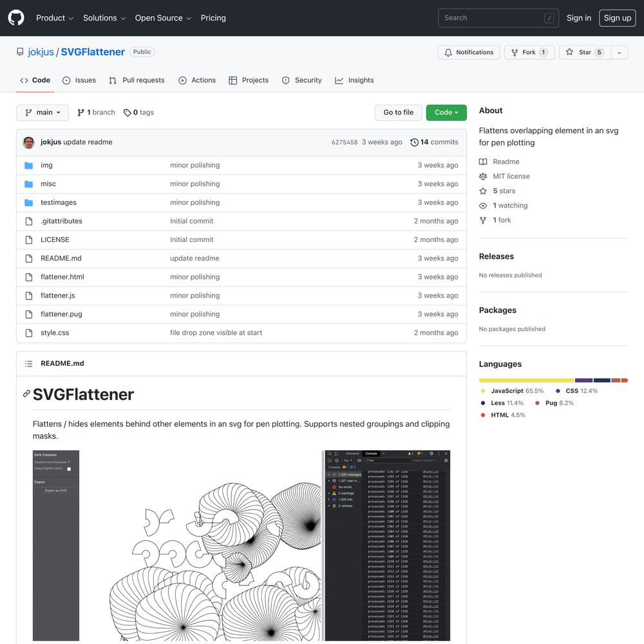Screen dimensions: 644x644
Task: Expand the Product menu
Action: [55, 18]
